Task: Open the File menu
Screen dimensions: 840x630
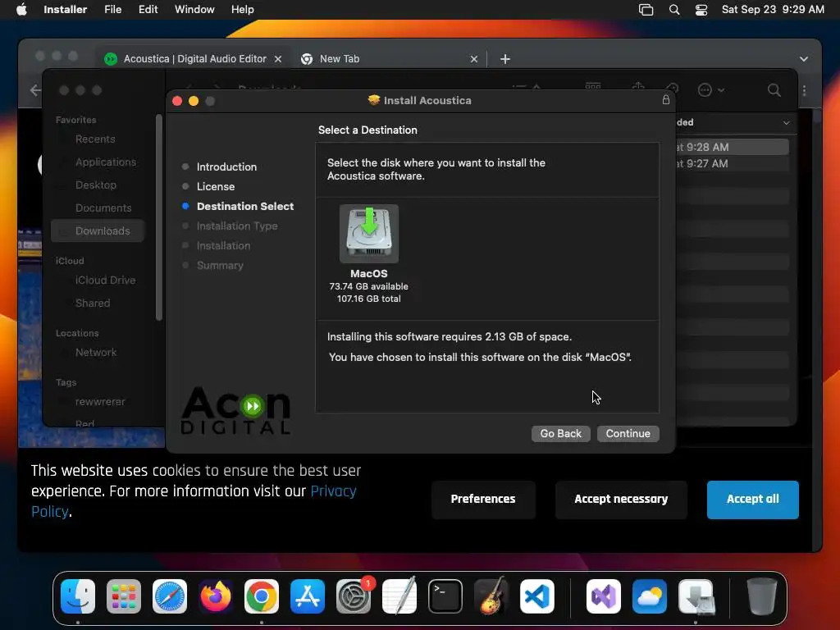Action: pos(112,10)
